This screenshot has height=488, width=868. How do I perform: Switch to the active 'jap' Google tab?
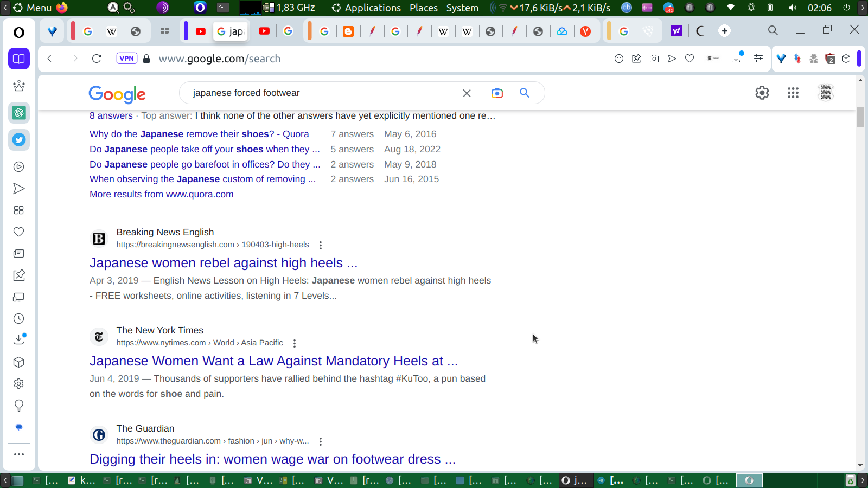[231, 31]
